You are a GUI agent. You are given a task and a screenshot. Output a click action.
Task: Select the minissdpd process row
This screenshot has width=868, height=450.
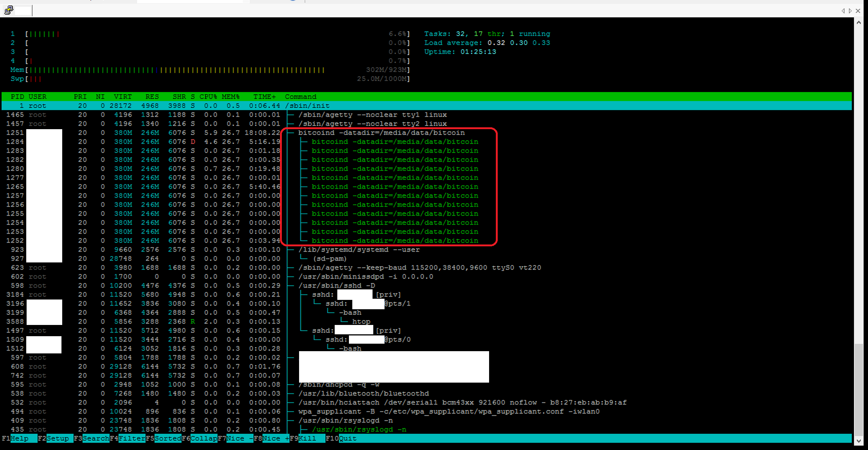click(x=427, y=276)
